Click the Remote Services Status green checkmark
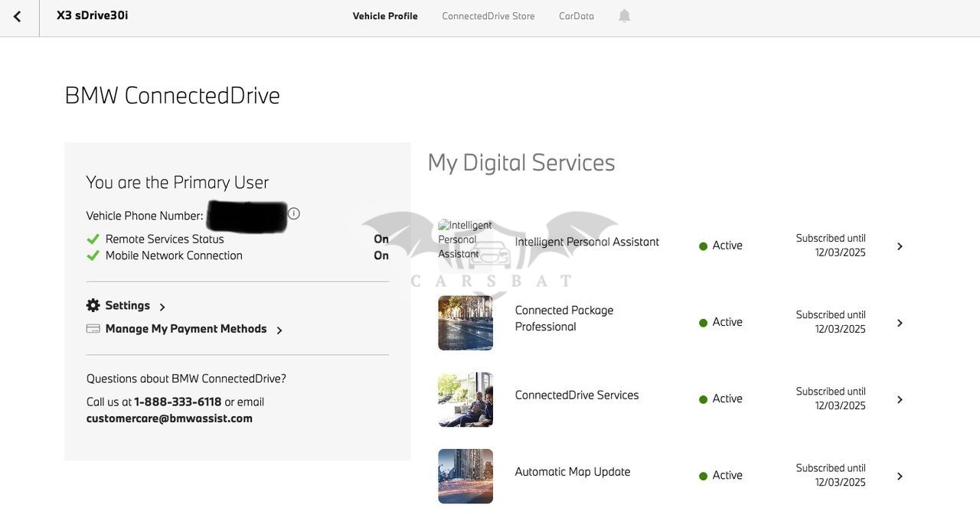This screenshot has height=514, width=980. coord(93,239)
